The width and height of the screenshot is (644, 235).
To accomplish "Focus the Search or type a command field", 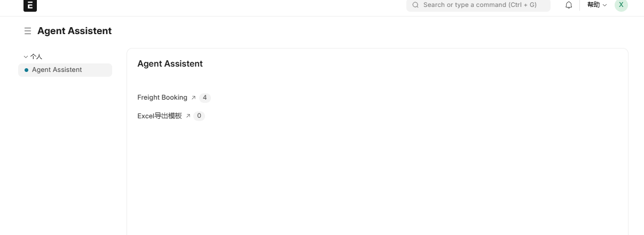I will (478, 5).
